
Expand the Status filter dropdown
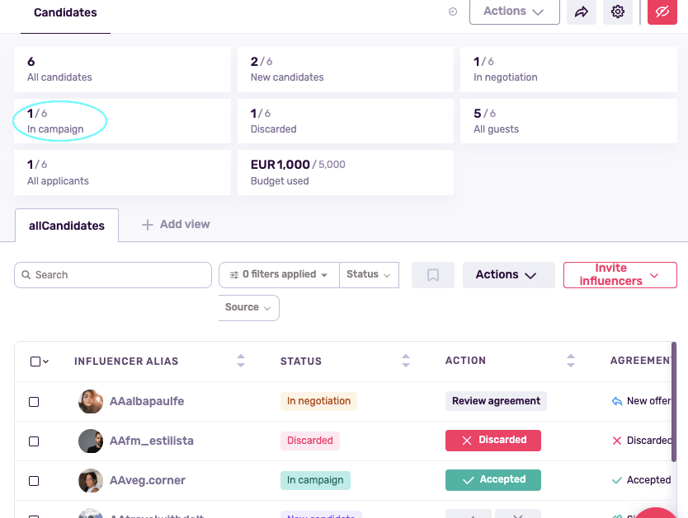click(x=368, y=275)
